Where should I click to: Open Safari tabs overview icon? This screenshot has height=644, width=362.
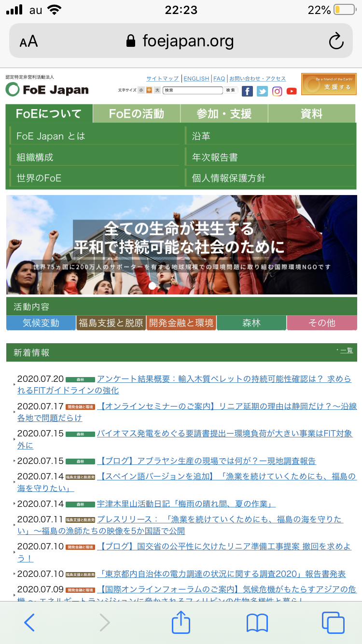(333, 622)
